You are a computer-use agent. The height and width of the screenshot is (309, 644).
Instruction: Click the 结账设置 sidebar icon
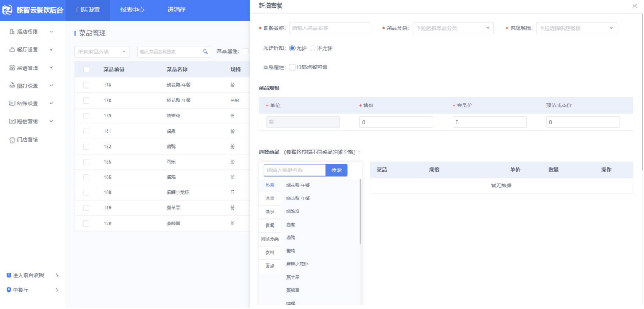pos(12,103)
